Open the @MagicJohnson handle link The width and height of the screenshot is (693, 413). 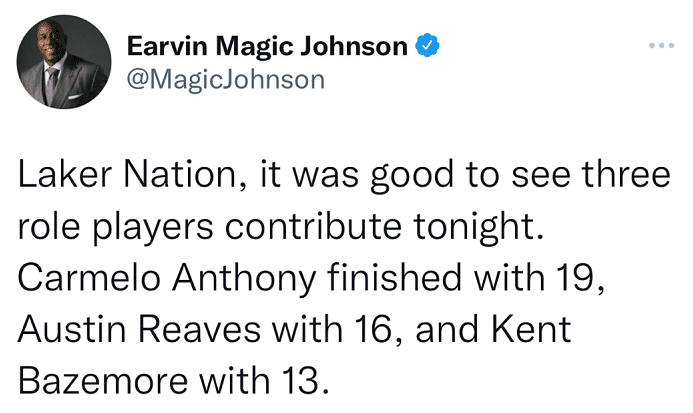click(226, 80)
